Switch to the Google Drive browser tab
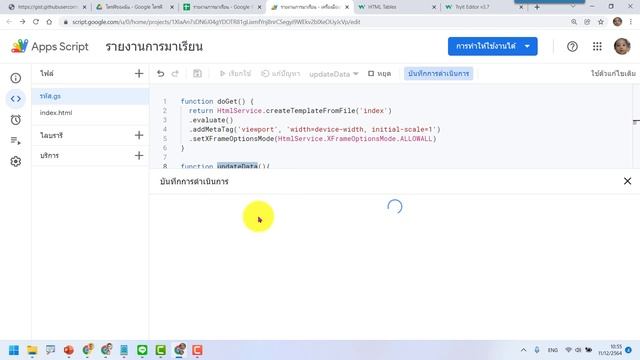Screen dimensions: 640x360 click(x=135, y=7)
